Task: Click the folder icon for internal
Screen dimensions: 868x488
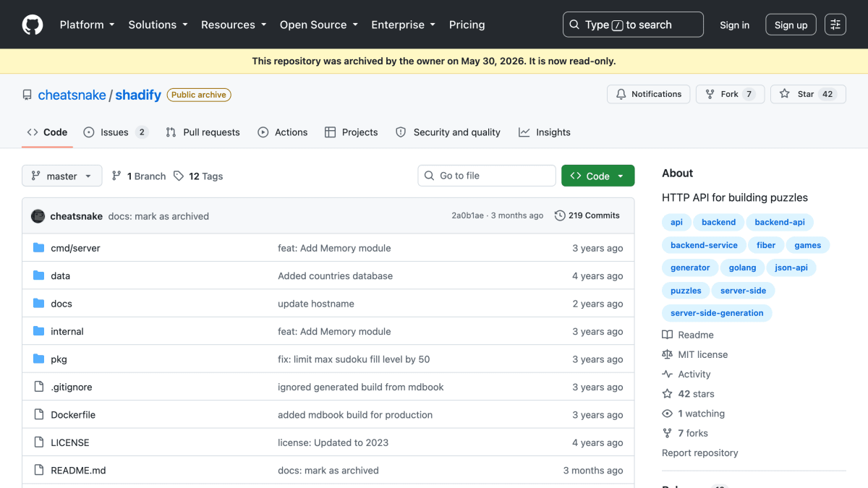Action: click(39, 331)
